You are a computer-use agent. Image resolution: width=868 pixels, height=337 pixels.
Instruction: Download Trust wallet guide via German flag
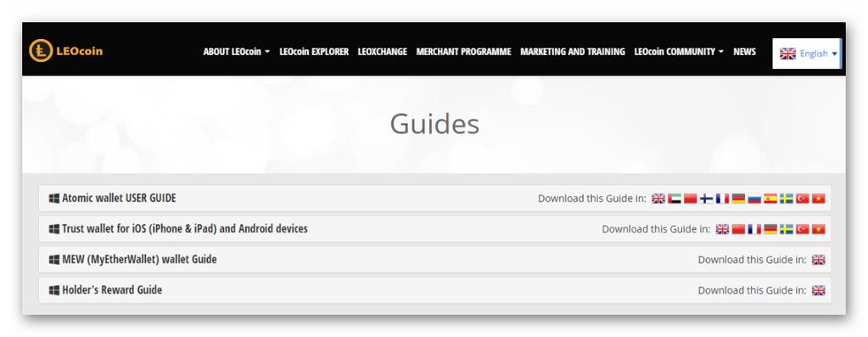pos(770,229)
